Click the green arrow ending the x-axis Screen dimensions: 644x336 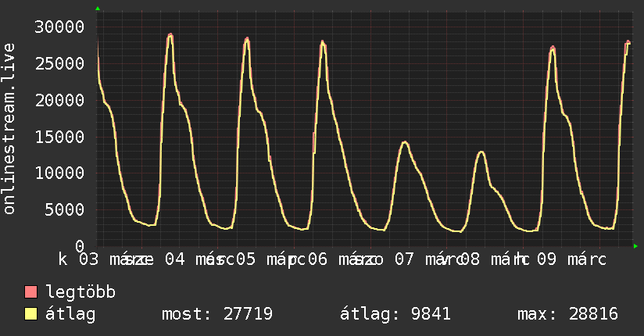[x=635, y=246]
